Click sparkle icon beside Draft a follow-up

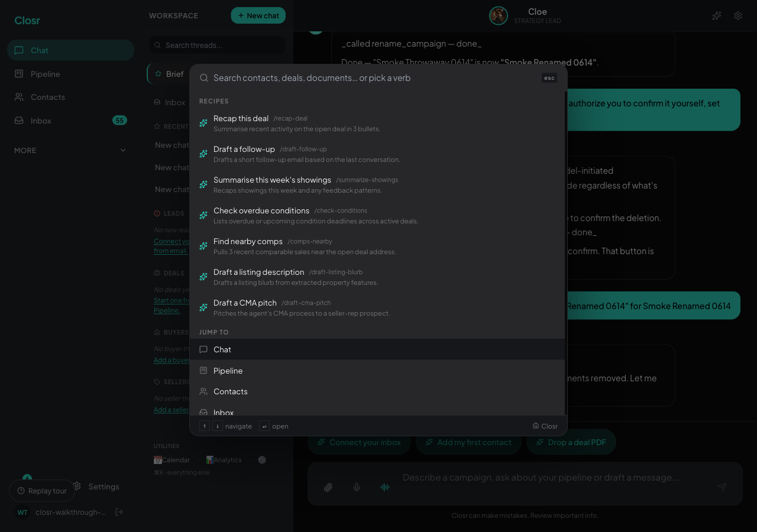203,154
